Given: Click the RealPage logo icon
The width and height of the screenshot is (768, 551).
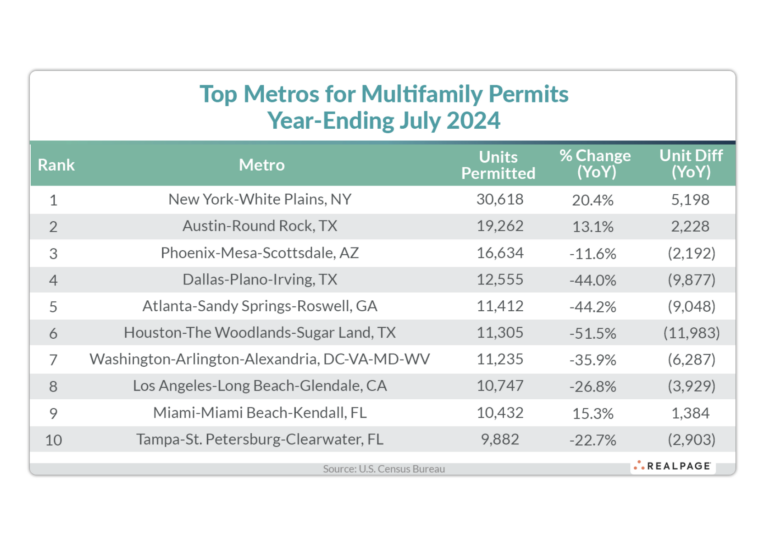Looking at the screenshot, I should 637,466.
